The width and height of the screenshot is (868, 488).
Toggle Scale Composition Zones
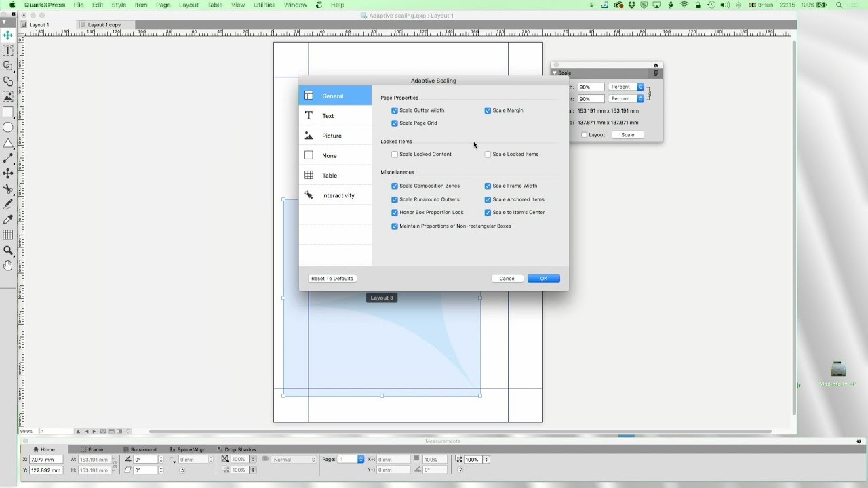point(395,186)
